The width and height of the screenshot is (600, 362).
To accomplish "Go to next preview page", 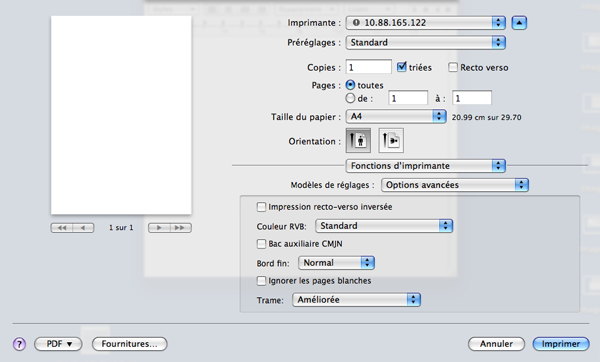I will 159,228.
